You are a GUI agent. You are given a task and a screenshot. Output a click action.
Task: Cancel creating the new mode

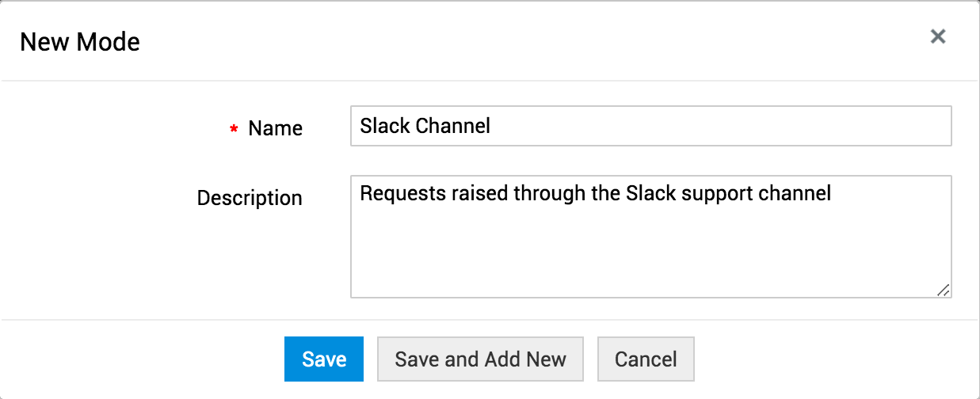click(646, 359)
